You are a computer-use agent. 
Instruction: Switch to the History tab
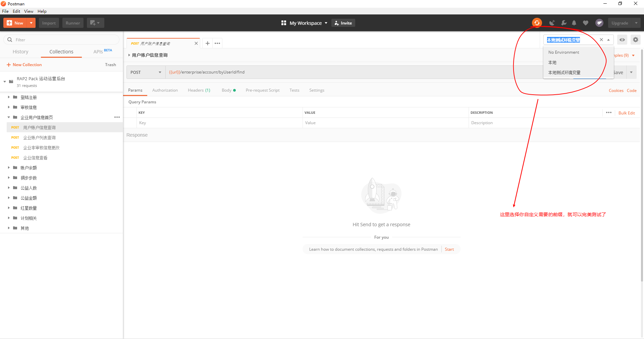(20, 52)
